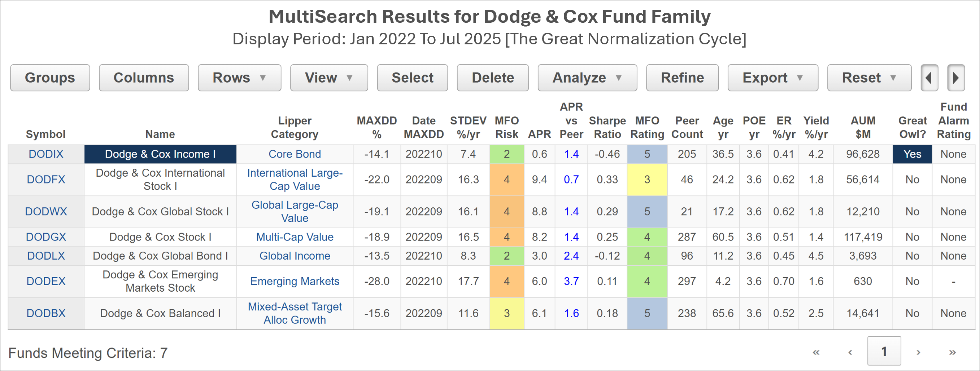Select page 1 in pagination
The width and height of the screenshot is (980, 371).
click(x=884, y=351)
